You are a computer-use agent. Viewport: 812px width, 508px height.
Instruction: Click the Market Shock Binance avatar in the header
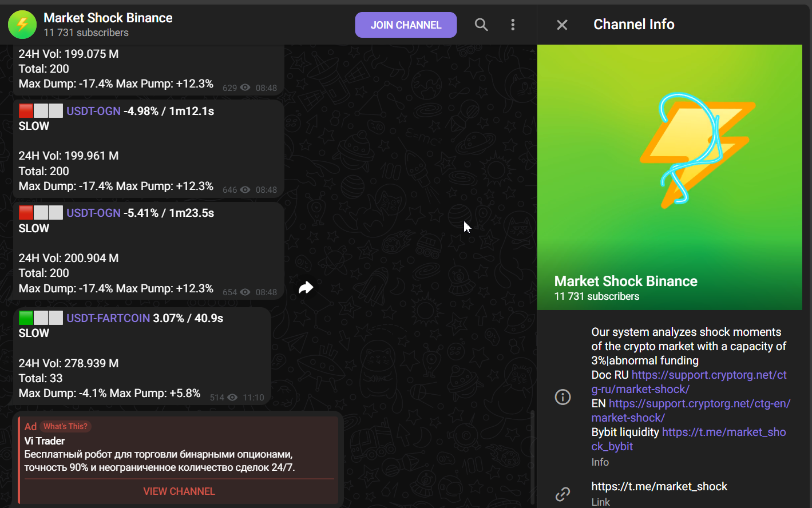[22, 25]
